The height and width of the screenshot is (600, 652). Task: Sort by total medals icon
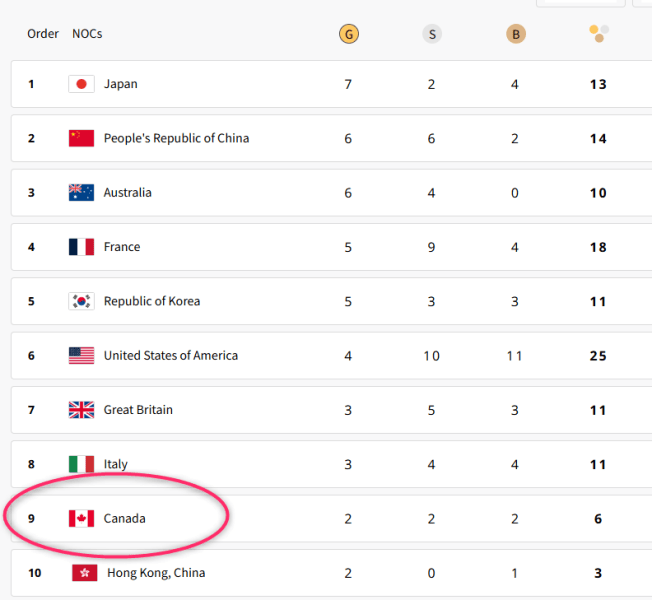[598, 35]
